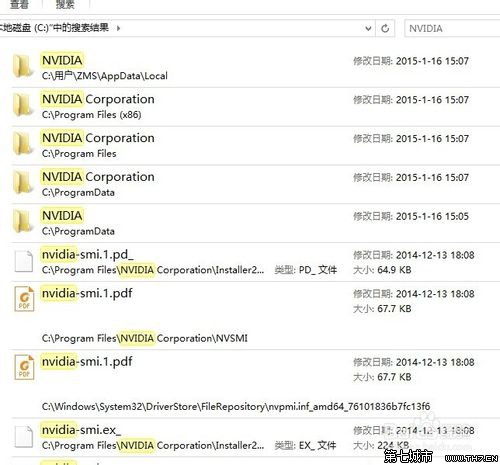Click NVIDIA folder name in AppData\Local
The width and height of the screenshot is (500, 465).
(62, 60)
